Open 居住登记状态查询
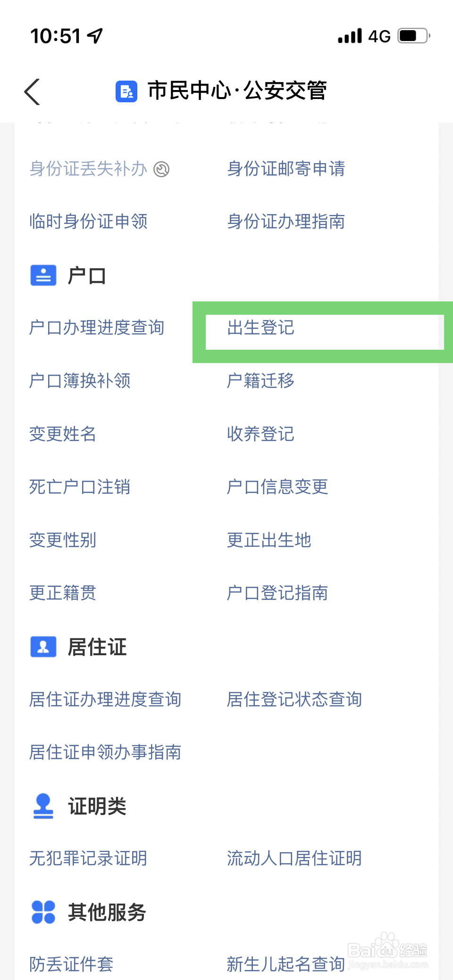 [x=294, y=700]
